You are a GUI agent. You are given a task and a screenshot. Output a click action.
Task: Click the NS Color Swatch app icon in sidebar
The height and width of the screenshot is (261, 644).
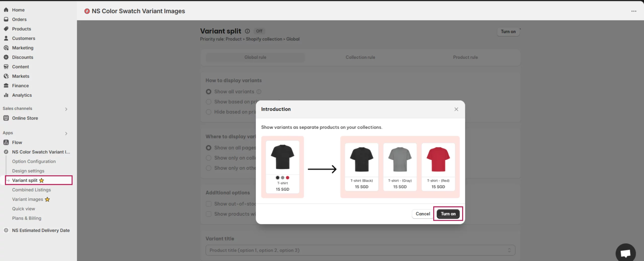point(6,152)
